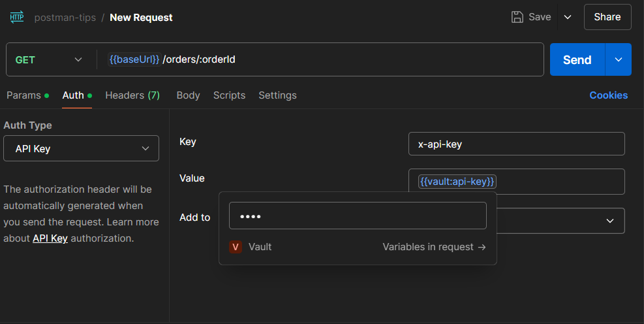The image size is (644, 324).
Task: Open the API Key auth type dropdown
Action: click(81, 148)
